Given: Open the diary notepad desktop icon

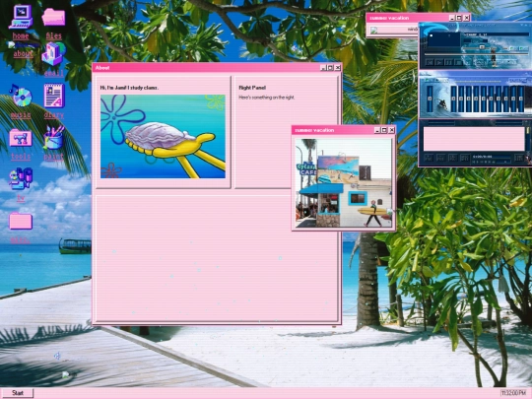Looking at the screenshot, I should (x=53, y=96).
